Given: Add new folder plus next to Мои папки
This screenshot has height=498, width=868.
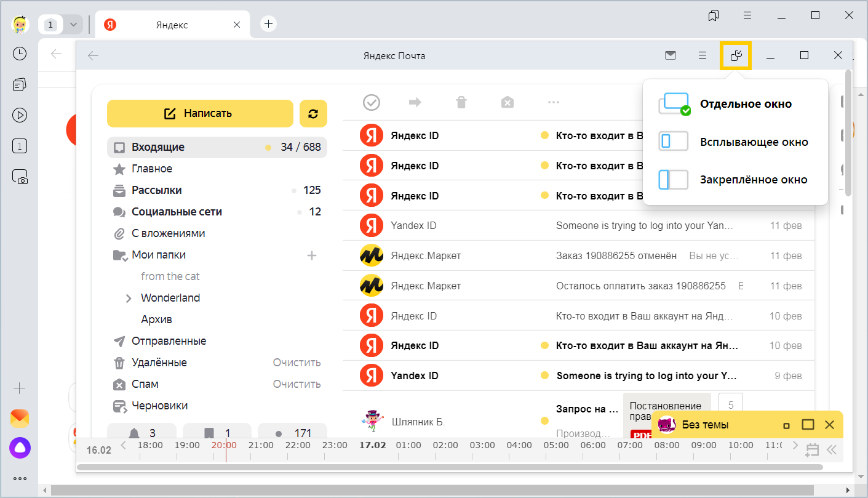Looking at the screenshot, I should pyautogui.click(x=312, y=255).
